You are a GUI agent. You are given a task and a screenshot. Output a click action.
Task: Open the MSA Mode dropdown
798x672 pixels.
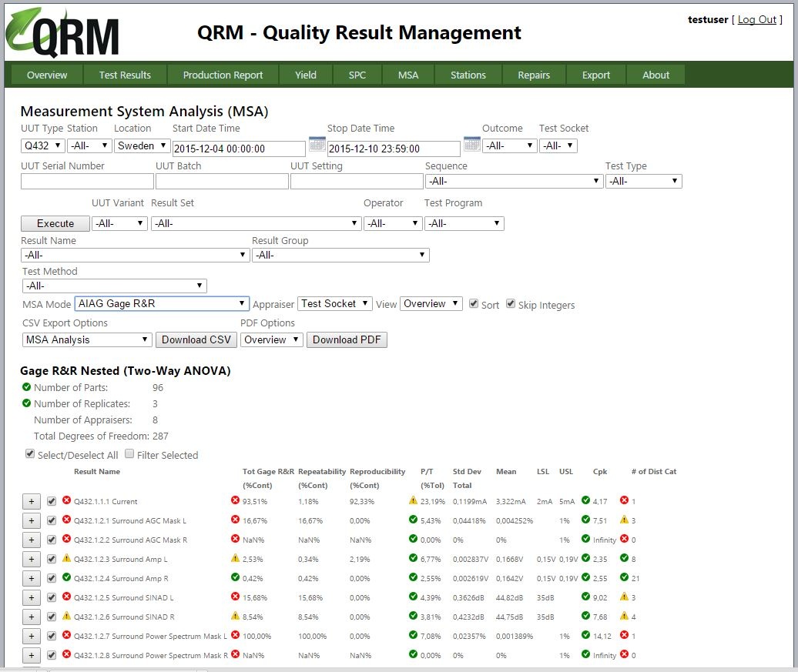[x=162, y=304]
